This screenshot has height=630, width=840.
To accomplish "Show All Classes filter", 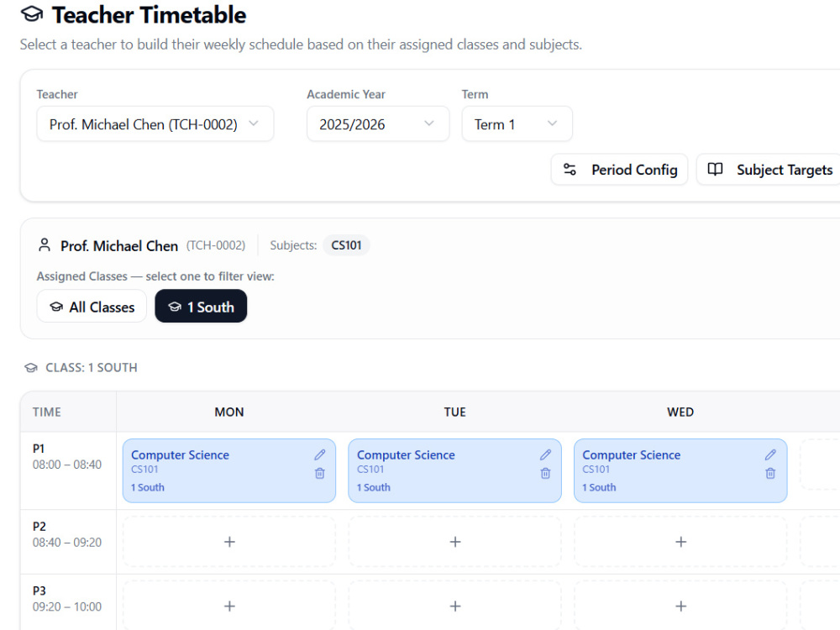I will coord(92,307).
